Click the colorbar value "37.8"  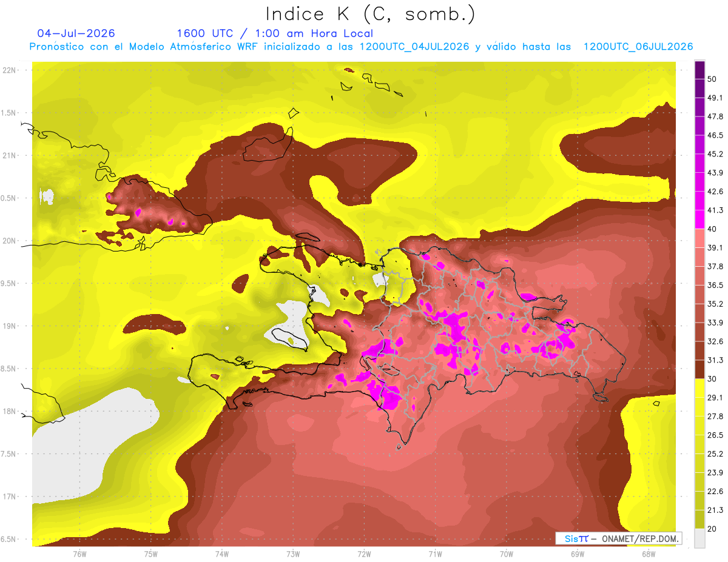click(x=715, y=267)
